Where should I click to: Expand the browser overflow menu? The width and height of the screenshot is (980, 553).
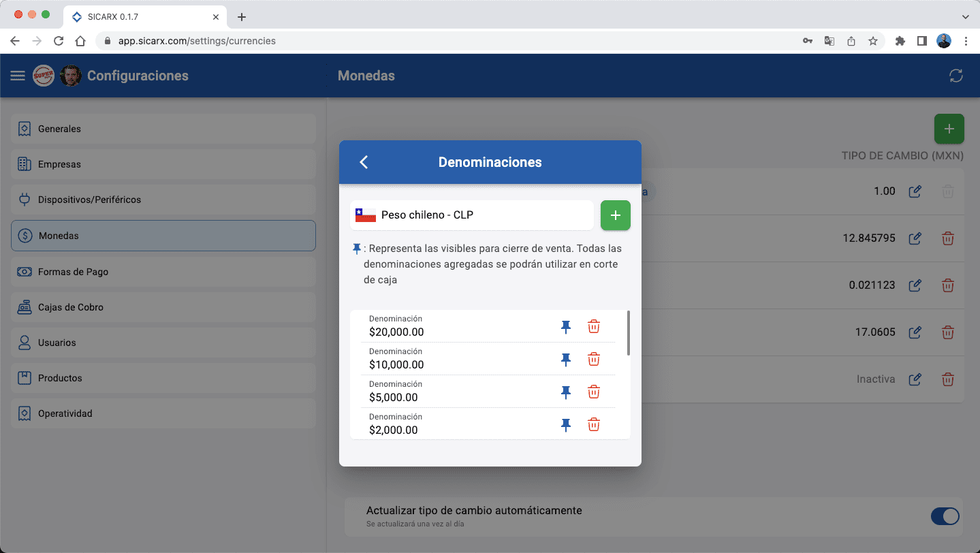[x=966, y=41]
